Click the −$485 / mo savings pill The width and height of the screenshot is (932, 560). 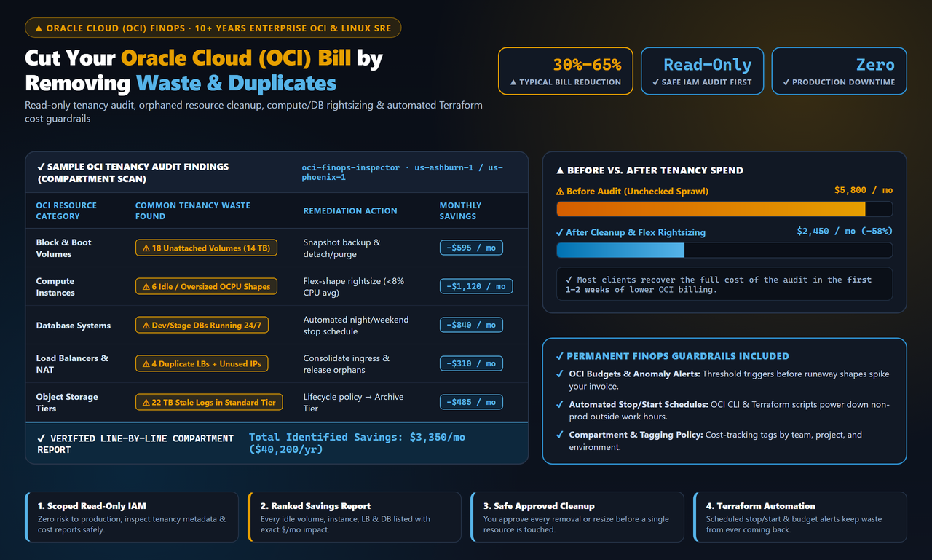(471, 402)
